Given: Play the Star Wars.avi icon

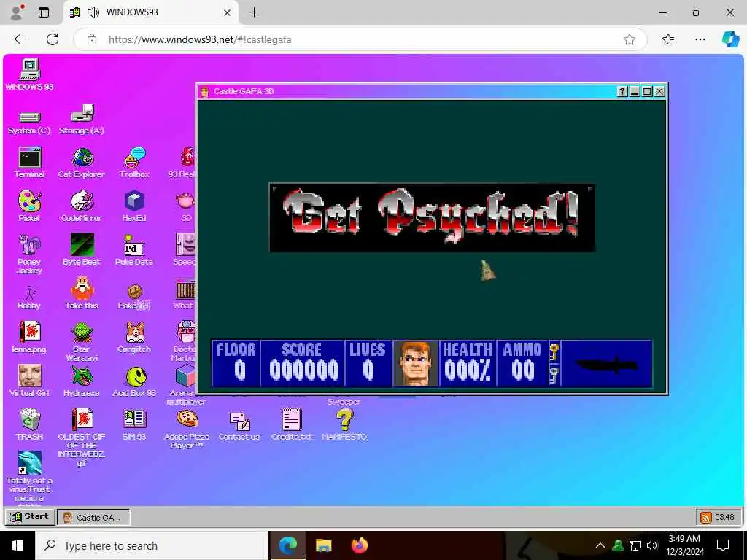Looking at the screenshot, I should (82, 341).
